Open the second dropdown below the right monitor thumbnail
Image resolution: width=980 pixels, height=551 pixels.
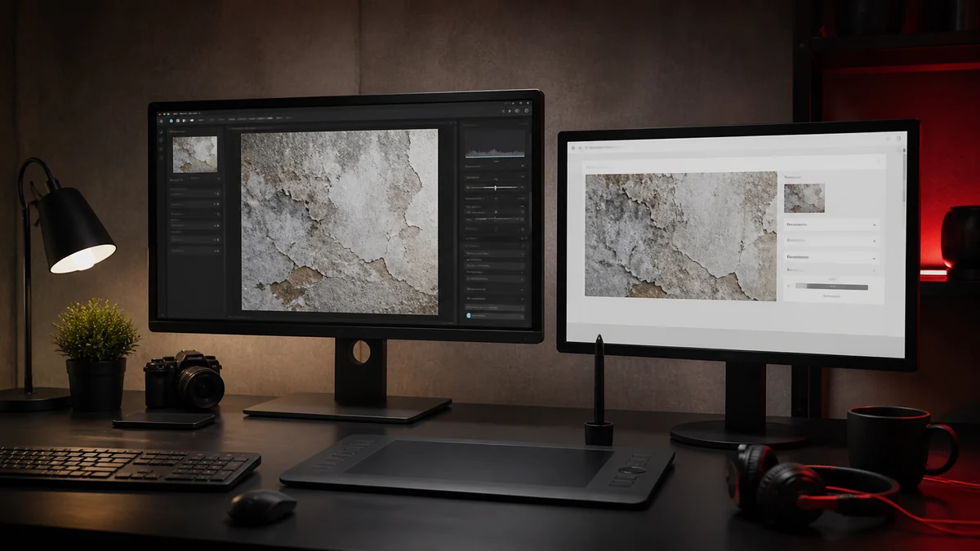click(831, 241)
